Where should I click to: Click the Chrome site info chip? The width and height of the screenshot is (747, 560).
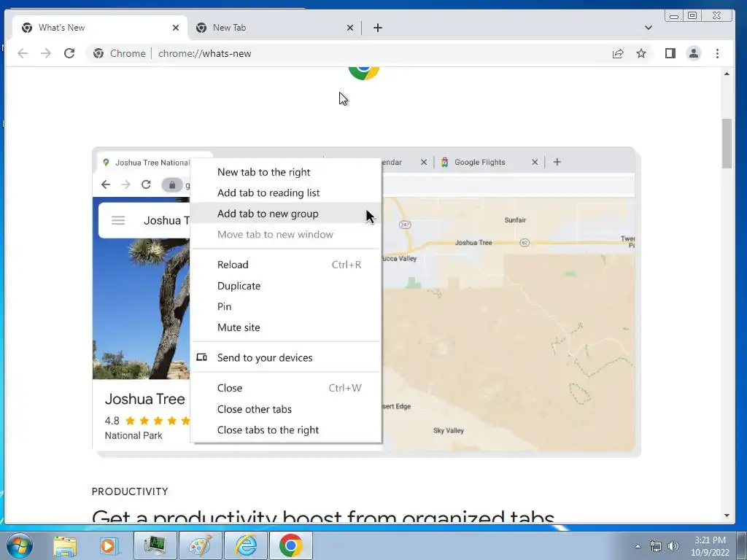click(120, 53)
